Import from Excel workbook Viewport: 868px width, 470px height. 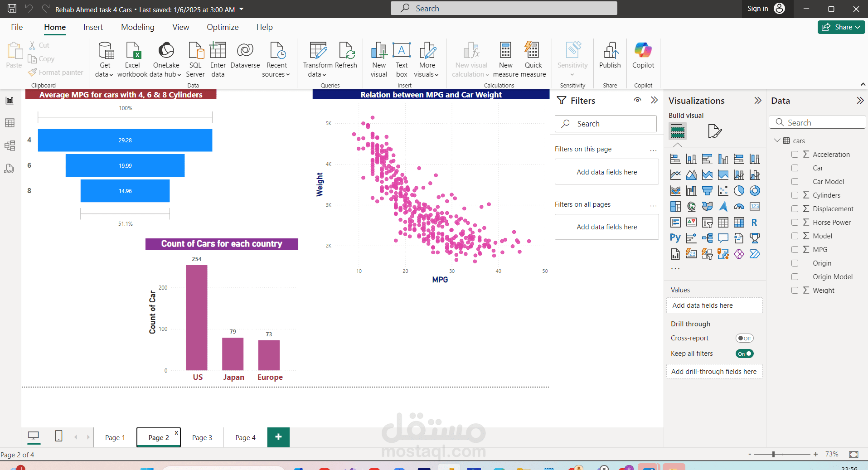(x=132, y=60)
